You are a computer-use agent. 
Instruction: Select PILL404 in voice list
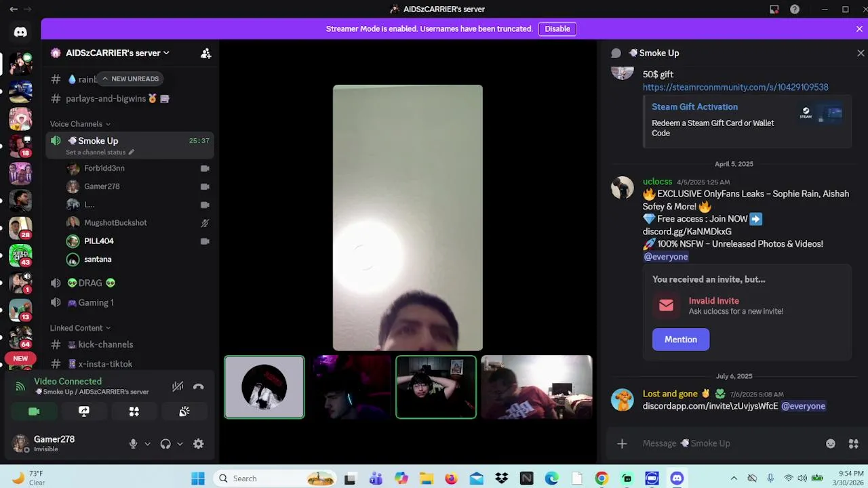(99, 241)
